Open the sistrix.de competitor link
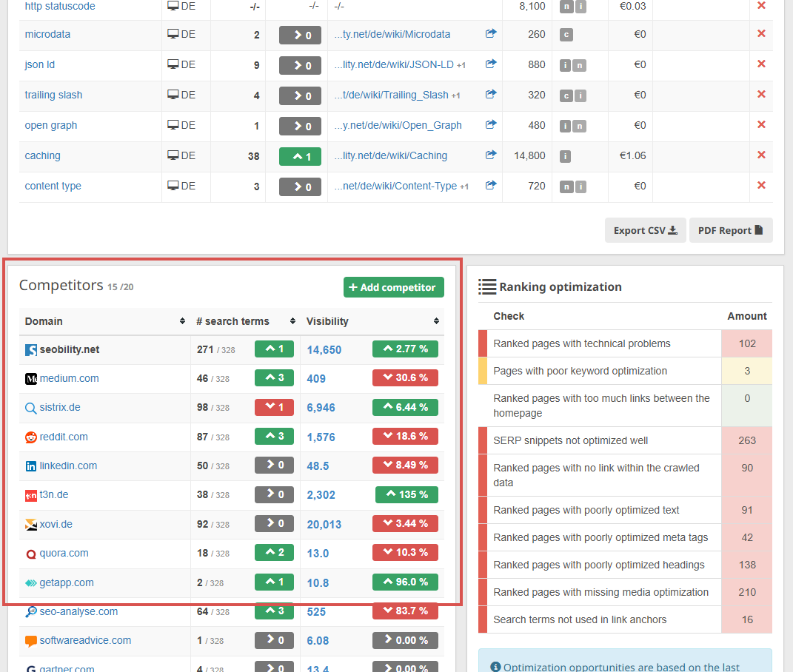Viewport: 793px width, 672px height. point(60,407)
